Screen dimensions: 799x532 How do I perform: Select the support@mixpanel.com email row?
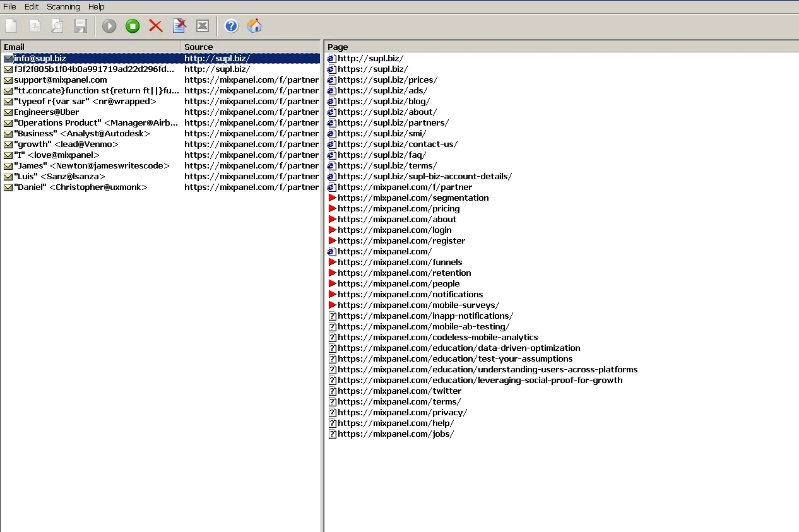click(61, 80)
